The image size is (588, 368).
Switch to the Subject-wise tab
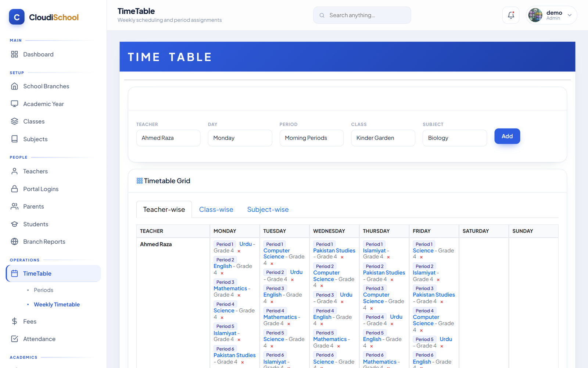coord(268,209)
